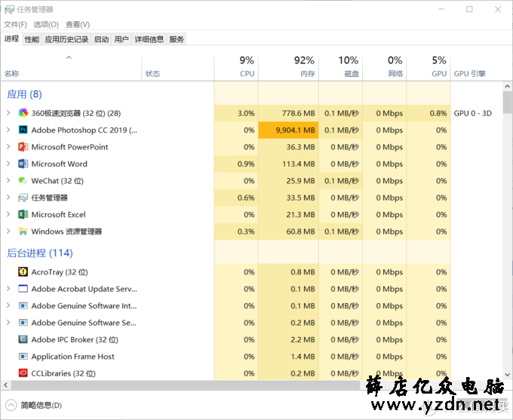Click the Microsoft Excel icon
The width and height of the screenshot is (513, 420).
[23, 214]
